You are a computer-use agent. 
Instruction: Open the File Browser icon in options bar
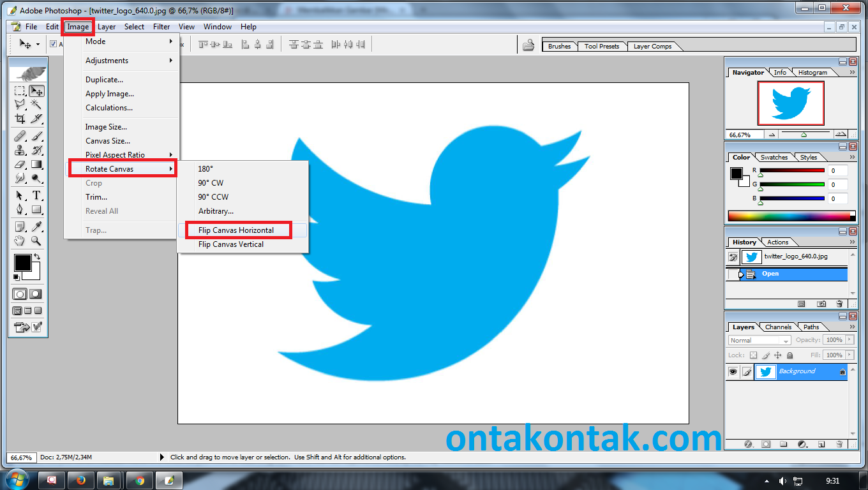tap(528, 45)
